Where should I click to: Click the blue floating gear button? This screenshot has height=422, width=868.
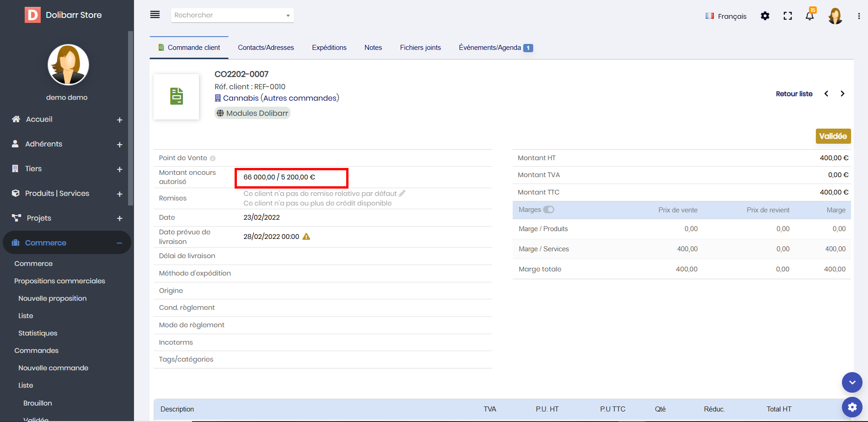852,407
